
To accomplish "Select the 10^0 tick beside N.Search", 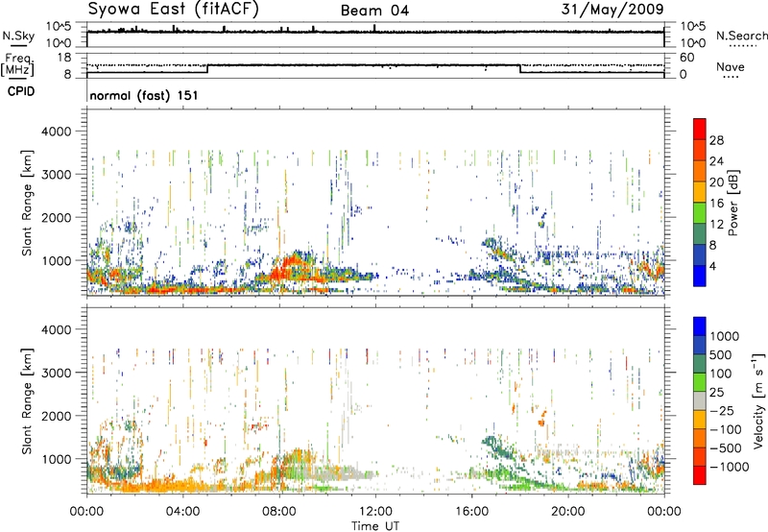I will [x=692, y=43].
